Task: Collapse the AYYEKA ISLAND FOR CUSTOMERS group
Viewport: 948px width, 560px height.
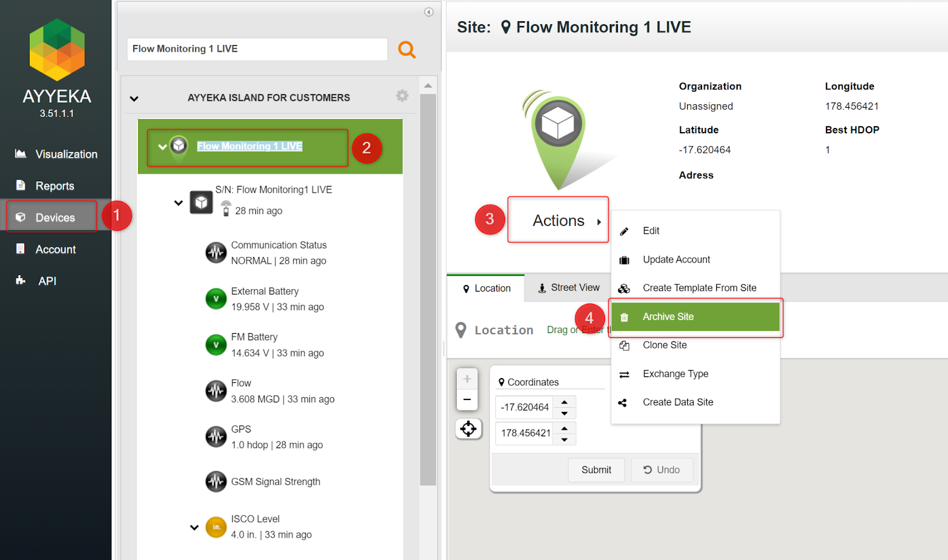Action: click(134, 98)
